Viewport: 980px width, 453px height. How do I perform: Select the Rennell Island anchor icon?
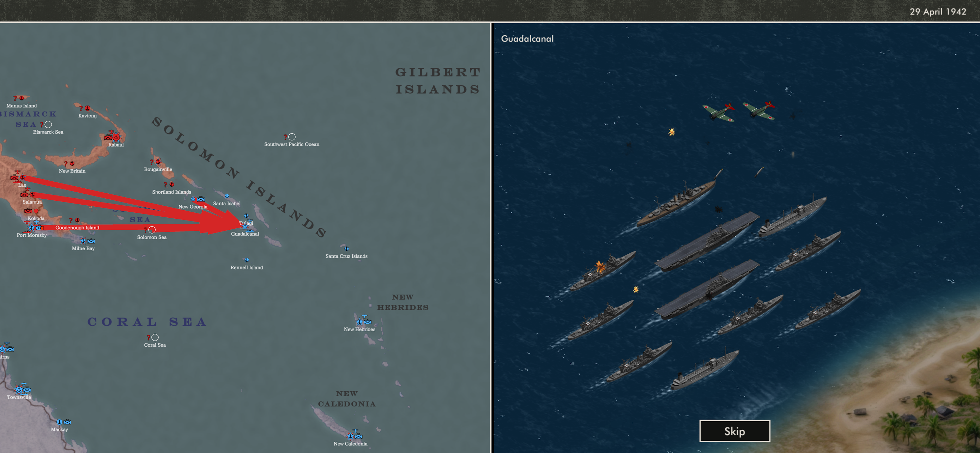pyautogui.click(x=247, y=260)
